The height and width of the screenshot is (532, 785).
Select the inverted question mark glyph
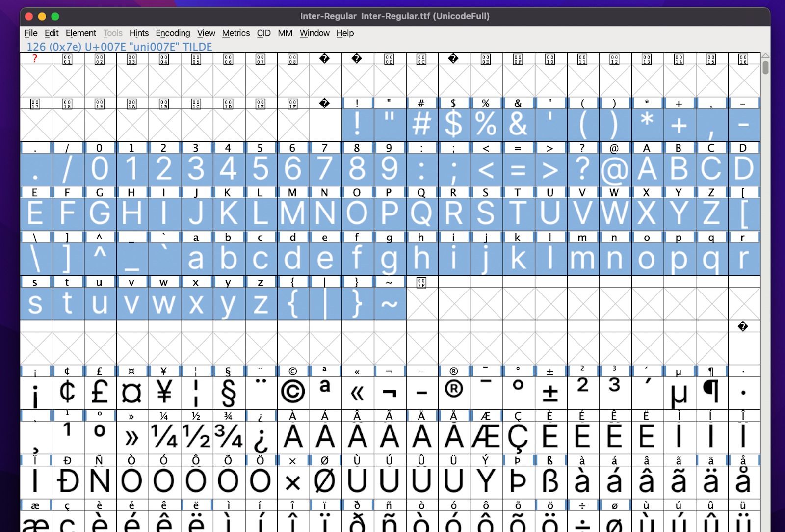tap(261, 437)
